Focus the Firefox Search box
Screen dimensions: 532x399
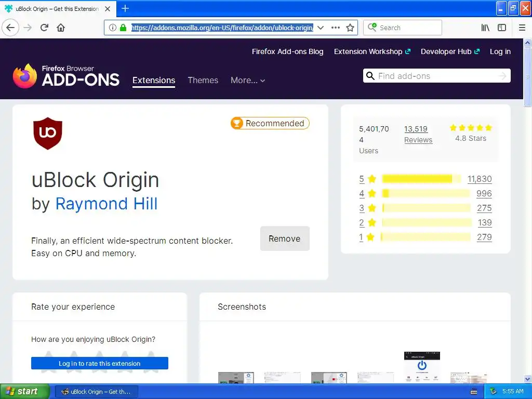coord(403,28)
